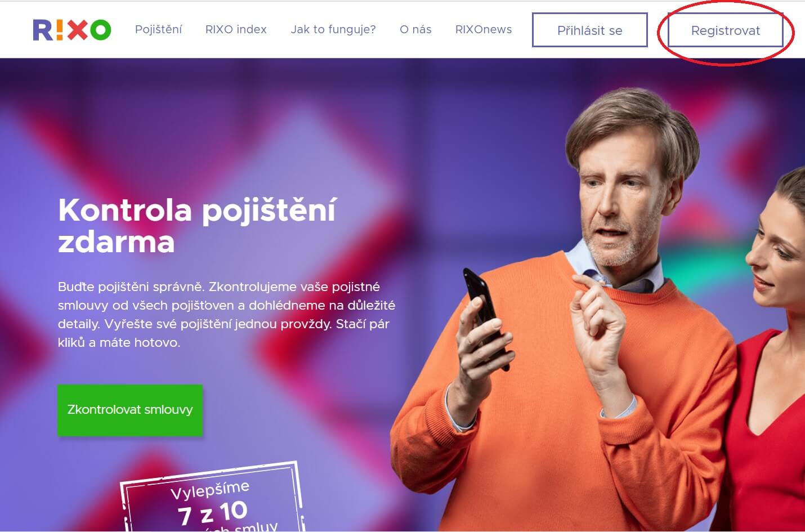The width and height of the screenshot is (805, 532).
Task: Click the green Zkontrolovat smlouvy button
Action: point(130,410)
